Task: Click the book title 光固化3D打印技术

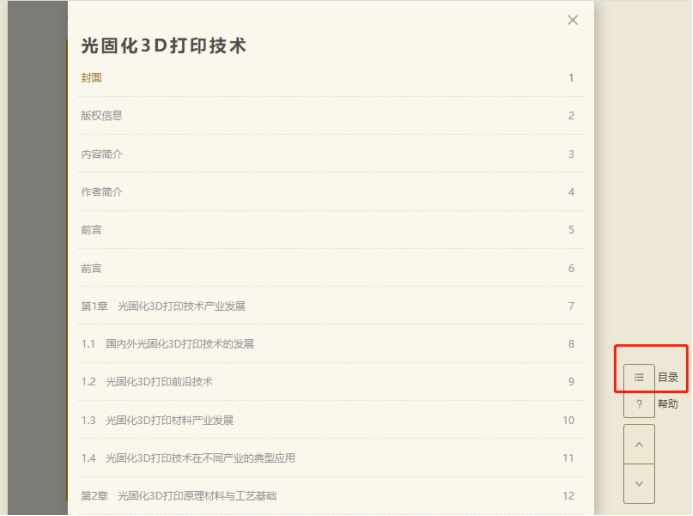Action: pos(164,45)
